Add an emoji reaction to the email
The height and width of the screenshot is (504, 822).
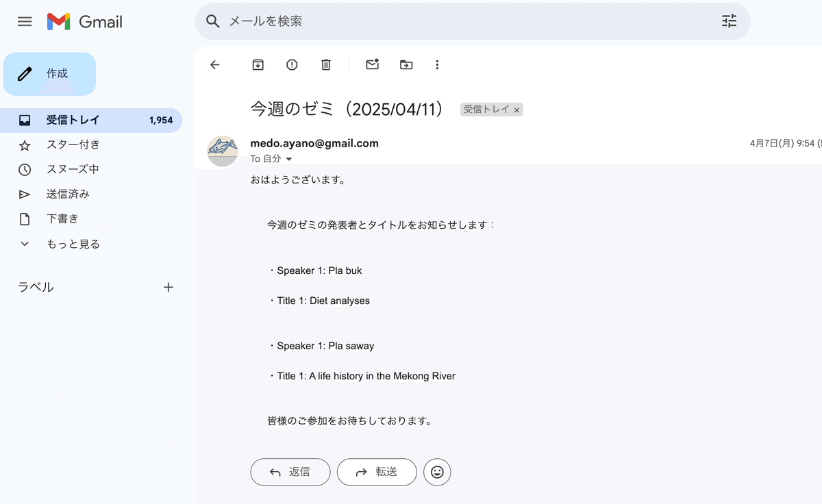coord(437,472)
